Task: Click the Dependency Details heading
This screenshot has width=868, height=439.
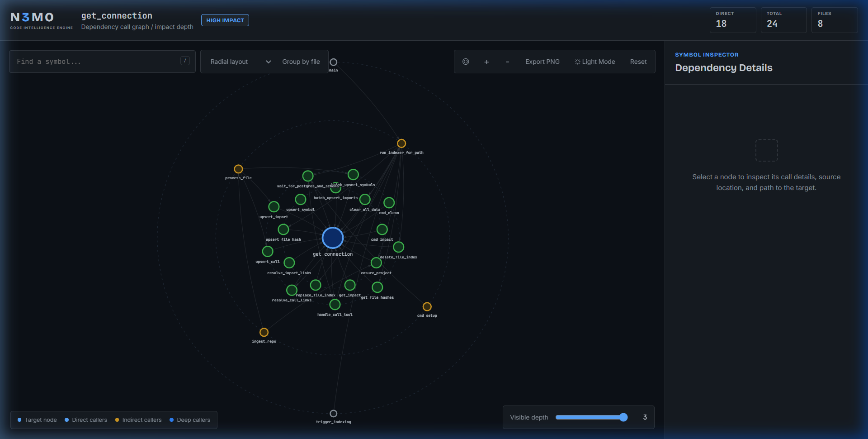Action: (x=724, y=68)
